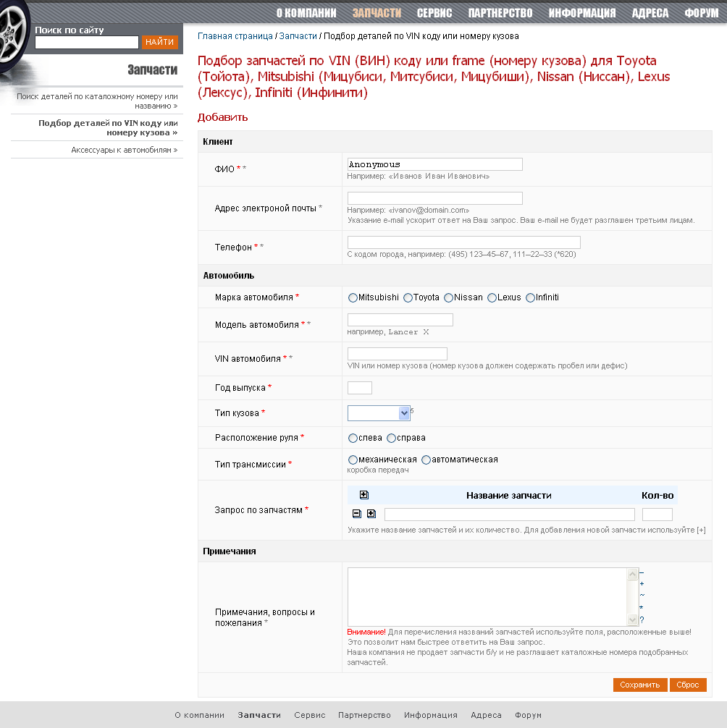Open the Тип кузова dropdown
This screenshot has height=728, width=727.
[379, 412]
